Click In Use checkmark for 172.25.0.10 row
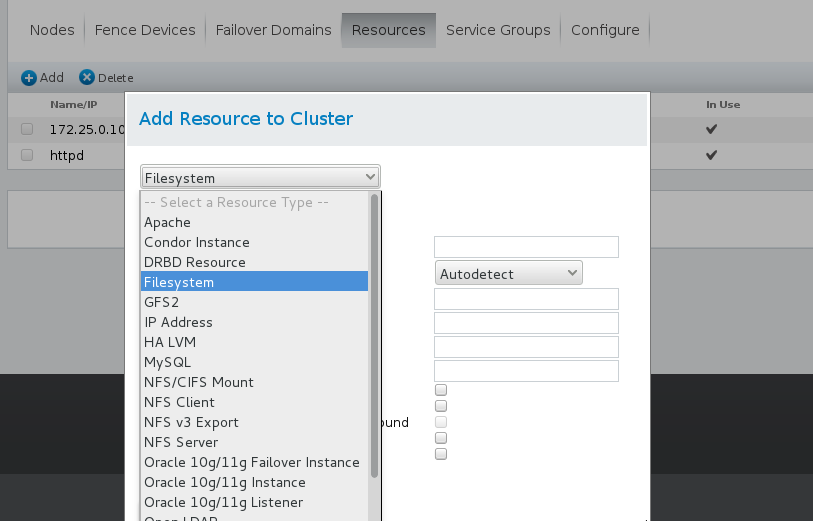 click(x=711, y=129)
